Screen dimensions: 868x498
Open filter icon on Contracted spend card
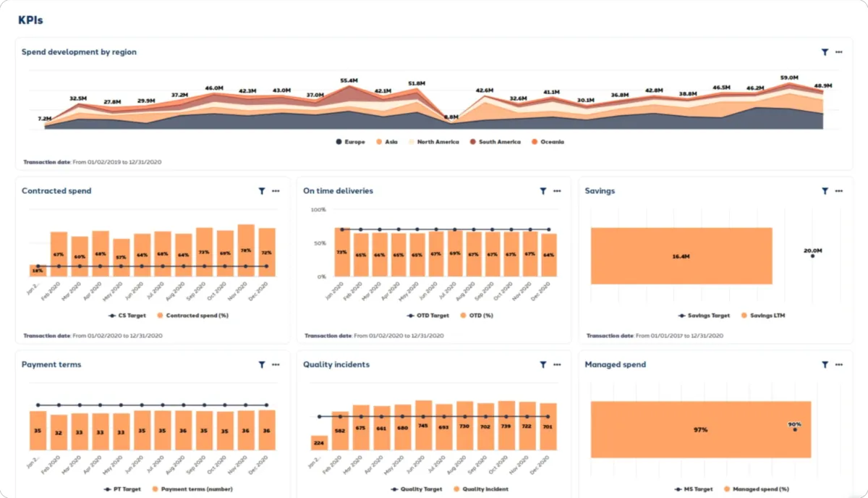tap(262, 191)
